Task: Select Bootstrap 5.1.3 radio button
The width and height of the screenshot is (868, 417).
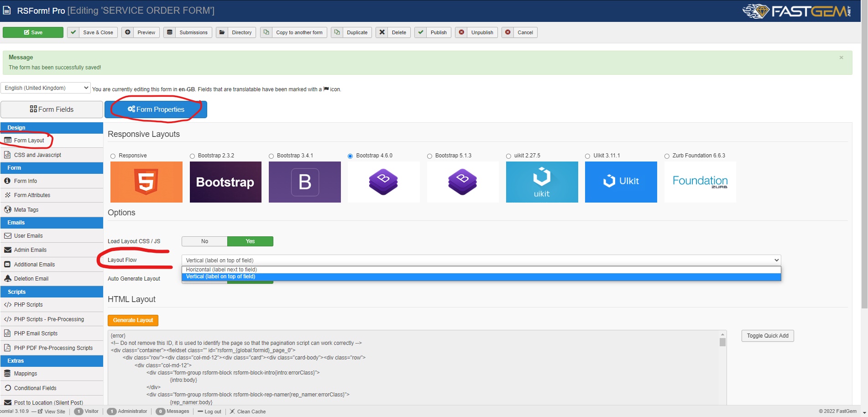Action: 429,156
